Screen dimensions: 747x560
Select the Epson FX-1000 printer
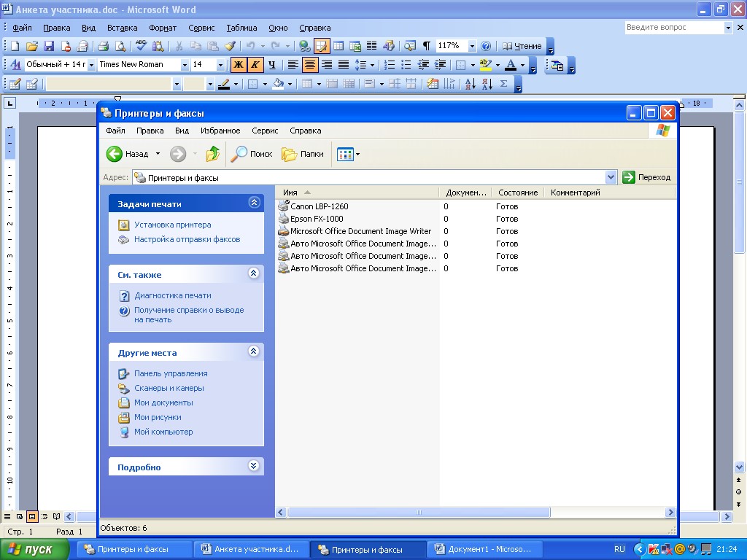tap(316, 219)
